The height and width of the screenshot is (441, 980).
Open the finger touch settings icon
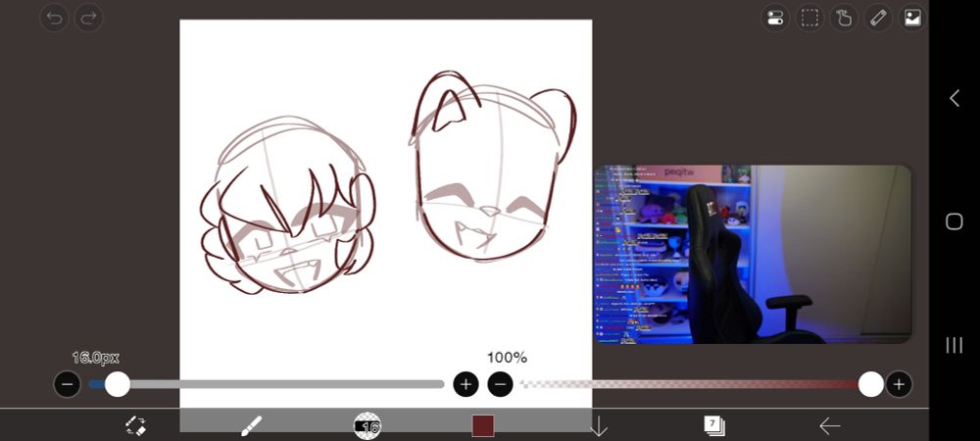tap(844, 18)
